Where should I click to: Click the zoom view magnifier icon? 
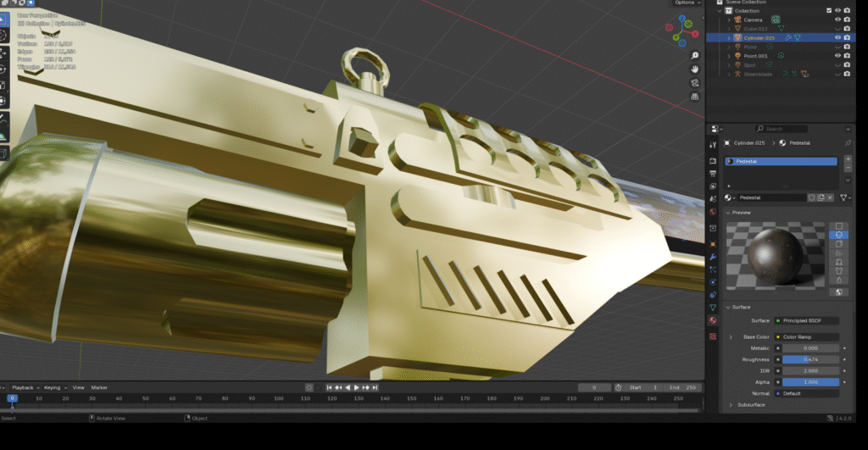coord(695,53)
